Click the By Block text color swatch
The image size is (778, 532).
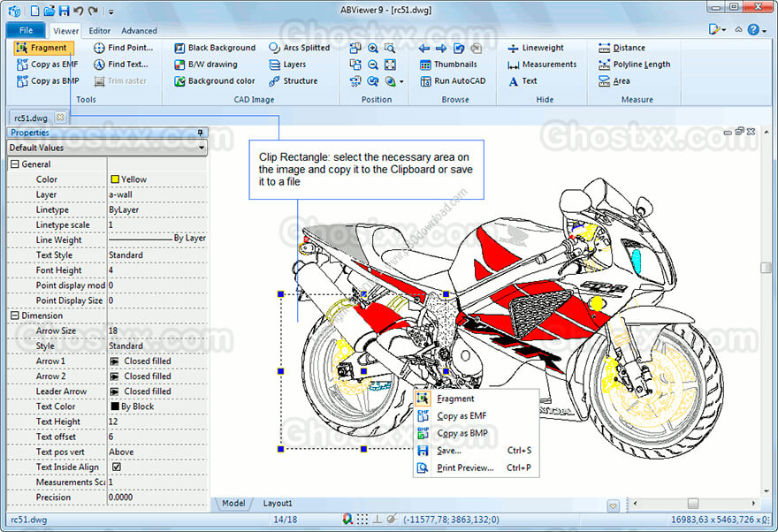(115, 407)
